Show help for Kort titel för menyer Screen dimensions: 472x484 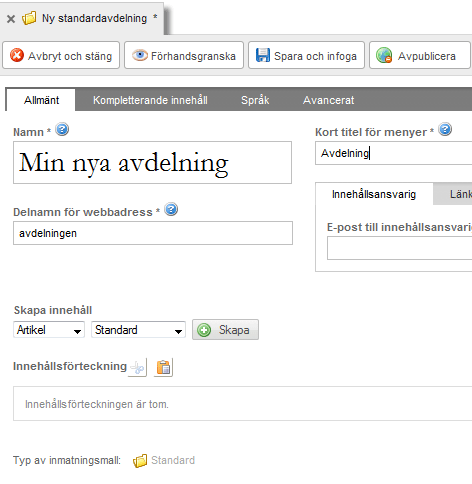[445, 129]
